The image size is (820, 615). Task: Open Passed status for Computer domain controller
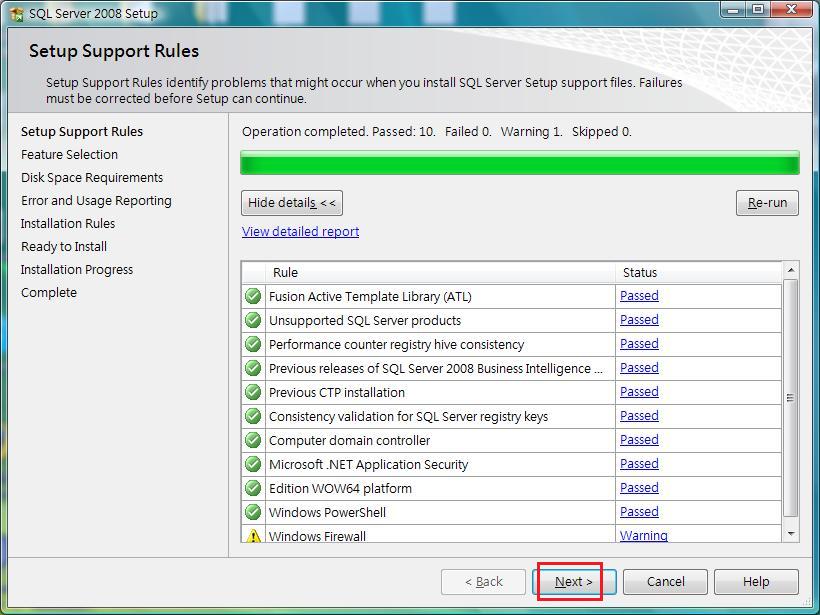tap(639, 440)
